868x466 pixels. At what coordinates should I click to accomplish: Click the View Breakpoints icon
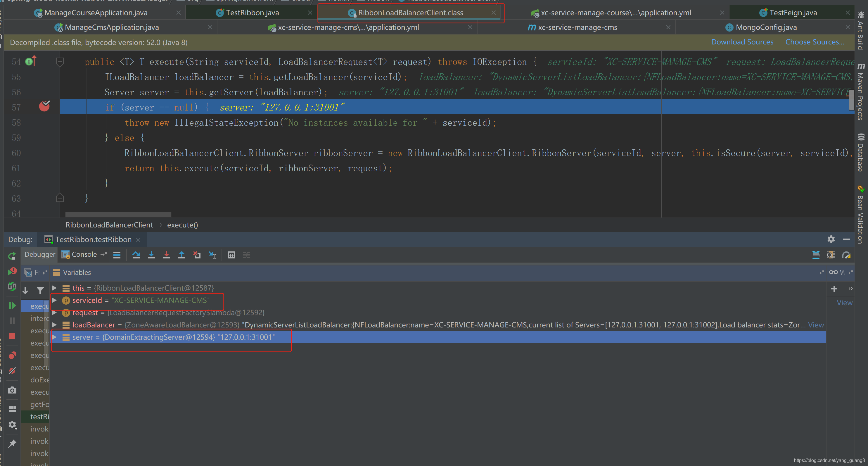tap(12, 355)
